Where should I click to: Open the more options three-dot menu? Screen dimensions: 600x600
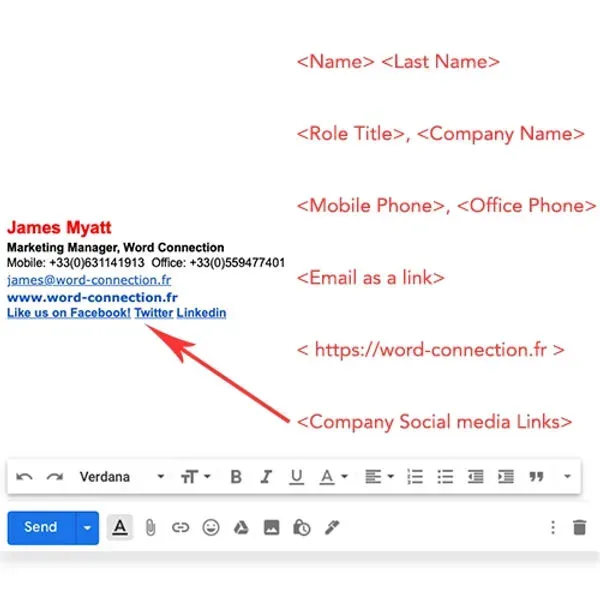click(553, 527)
